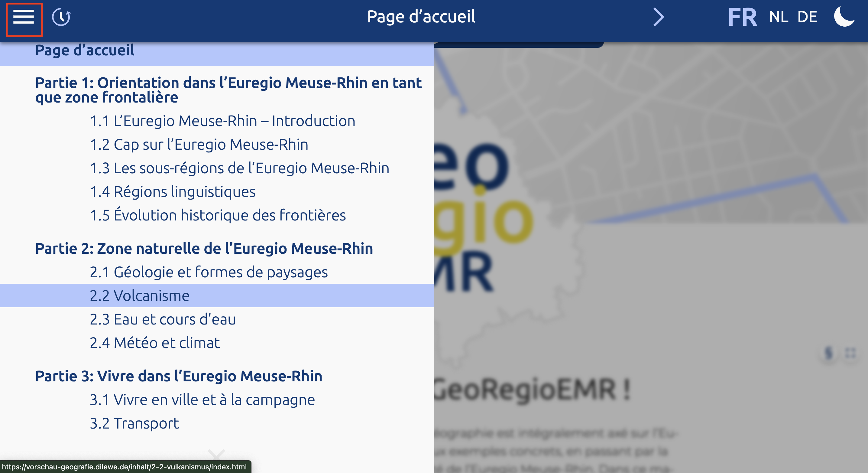Select Partie 2 Zone naturelle heading
The width and height of the screenshot is (868, 473).
point(204,249)
